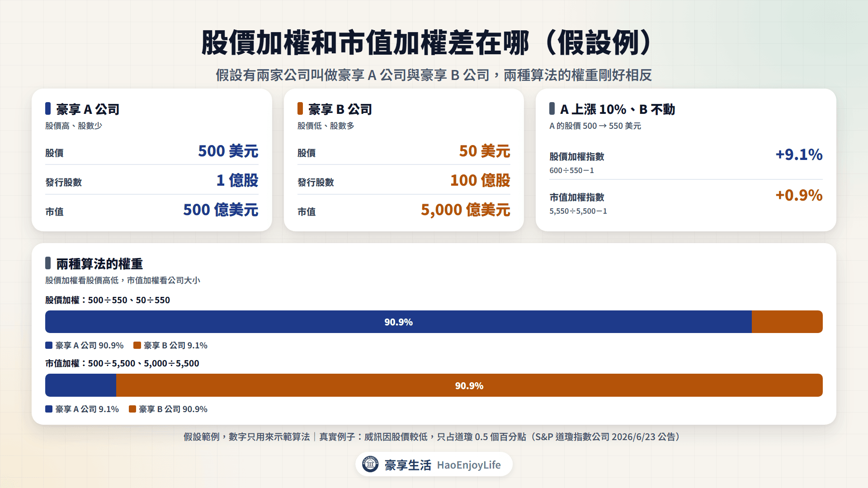This screenshot has width=868, height=488.
Task: Click the 100 億股 shares value
Action: coord(480,180)
